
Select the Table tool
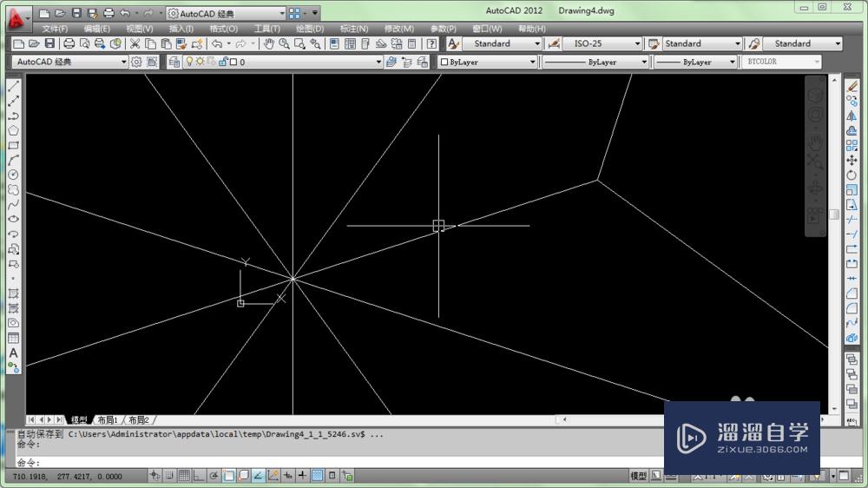(x=13, y=338)
